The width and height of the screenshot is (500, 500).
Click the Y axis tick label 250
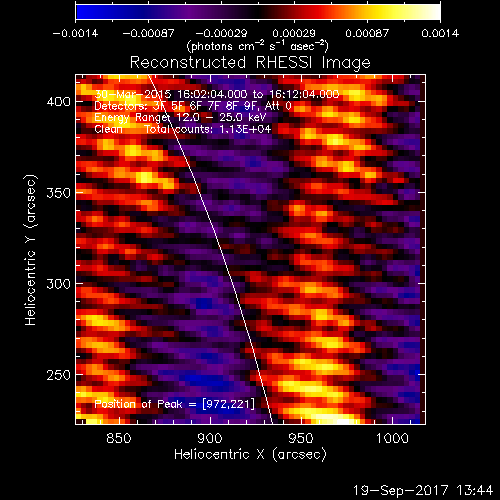click(59, 375)
